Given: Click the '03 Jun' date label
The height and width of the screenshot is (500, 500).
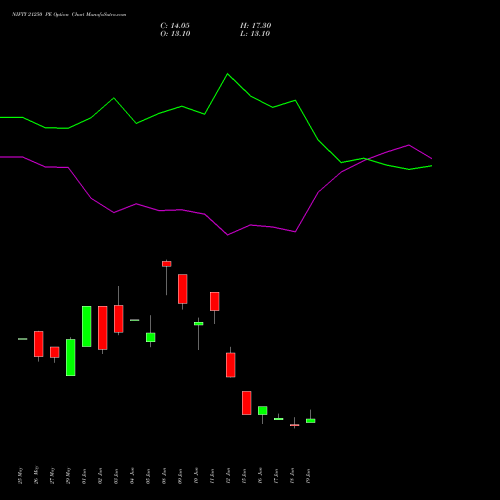Looking at the screenshot, I should (x=117, y=476).
